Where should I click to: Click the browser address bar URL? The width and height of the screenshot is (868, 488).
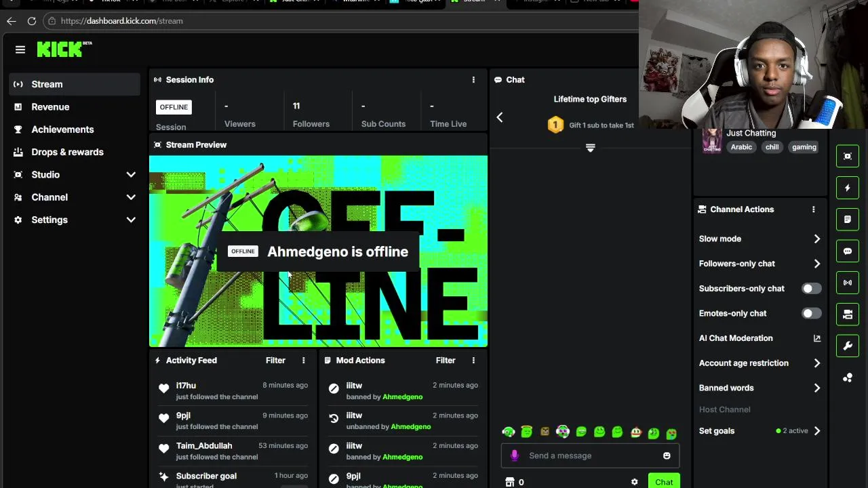click(121, 21)
